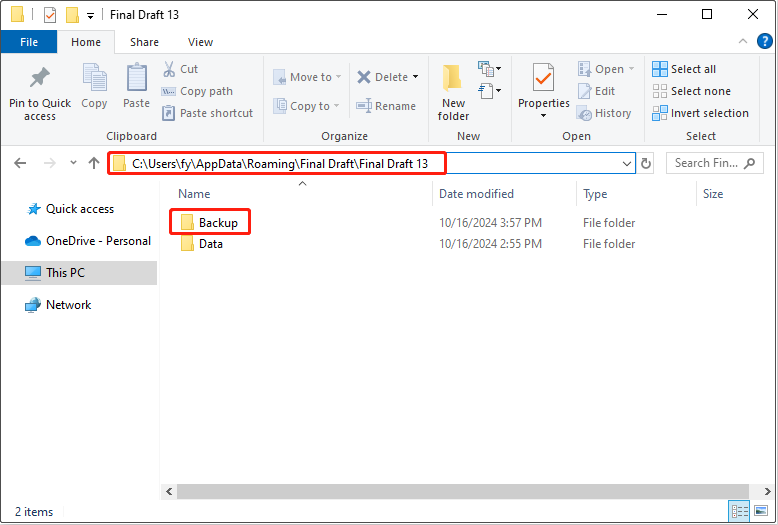Screen dimensions: 778x525
Task: Click the horizontal scrollbar track
Action: [462, 492]
